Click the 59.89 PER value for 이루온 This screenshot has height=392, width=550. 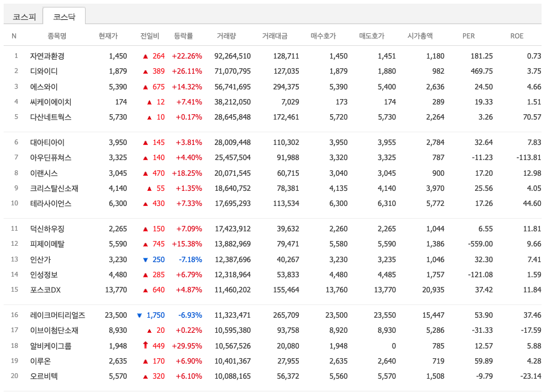coord(484,361)
